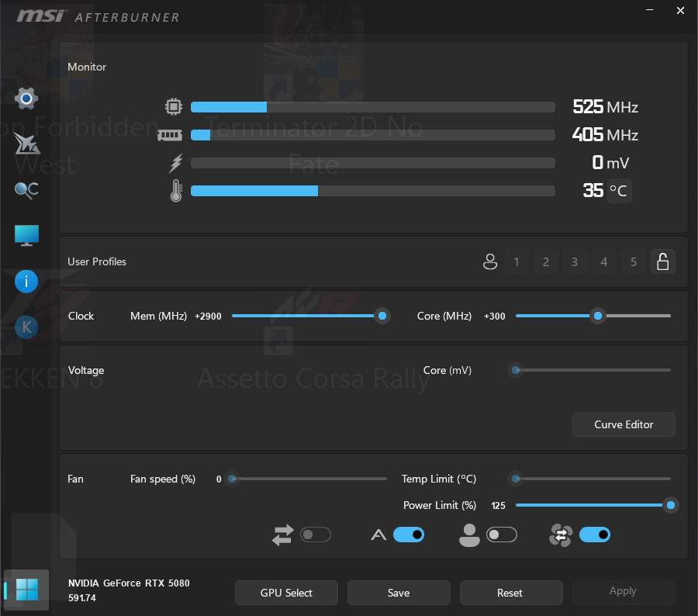This screenshot has width=698, height=616.
Task: Click the Reset button
Action: [x=510, y=593]
